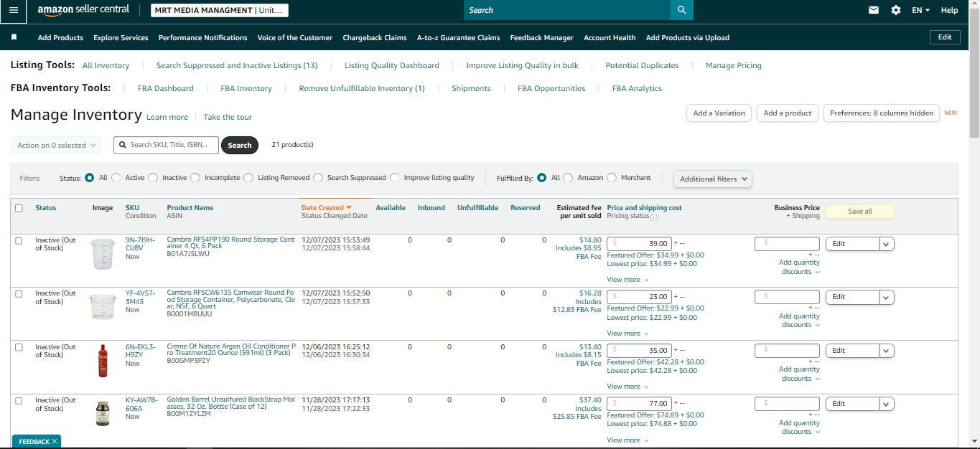Click the SKU search input field
980x449 pixels.
pos(167,145)
